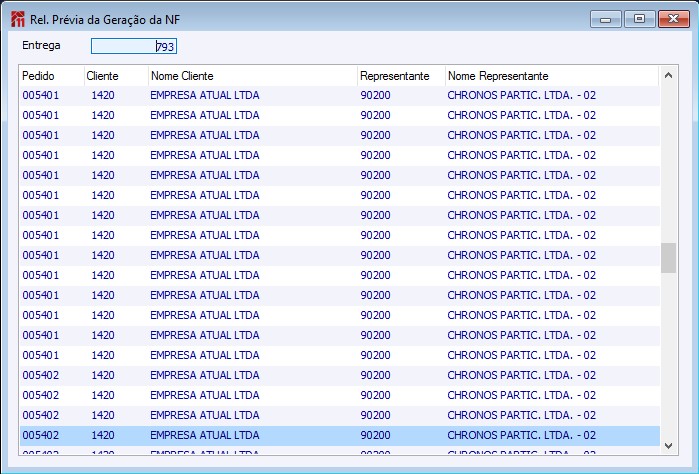
Task: Click the scrollbar track above the thumb
Action: [x=668, y=163]
